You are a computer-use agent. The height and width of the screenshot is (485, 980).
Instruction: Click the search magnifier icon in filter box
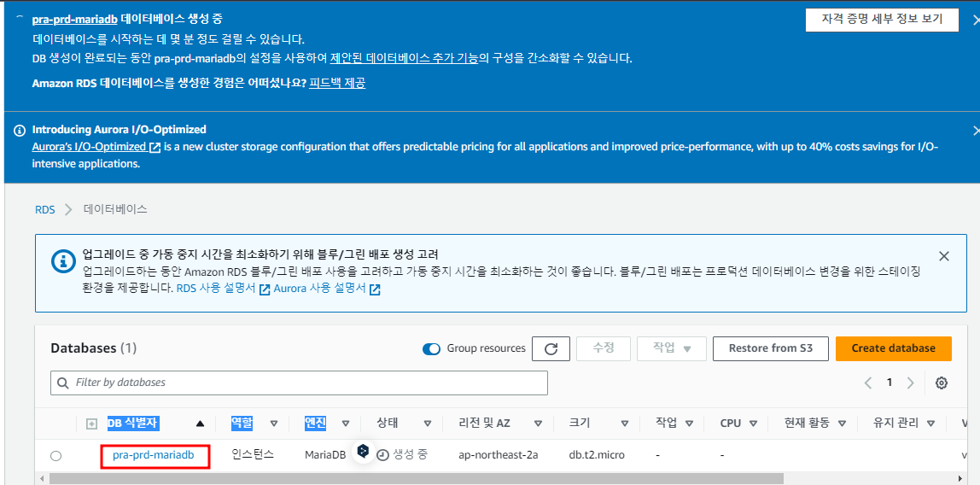(63, 382)
